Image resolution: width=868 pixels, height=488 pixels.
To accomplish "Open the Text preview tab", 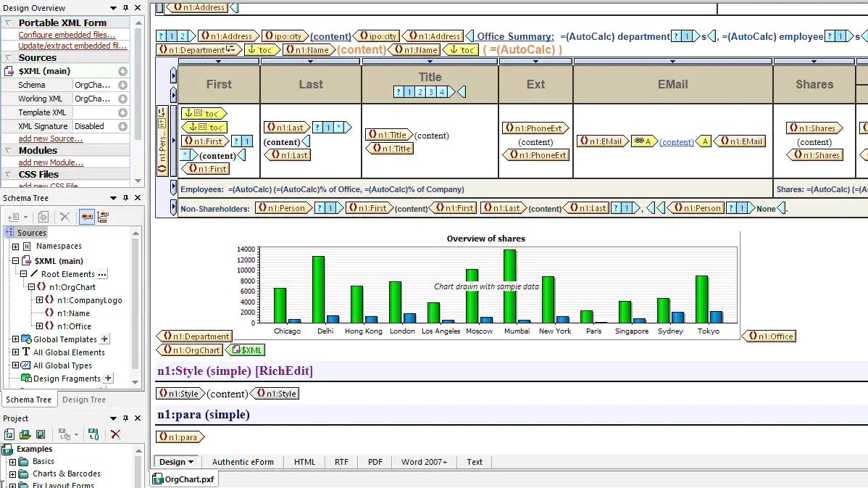I will tap(475, 462).
